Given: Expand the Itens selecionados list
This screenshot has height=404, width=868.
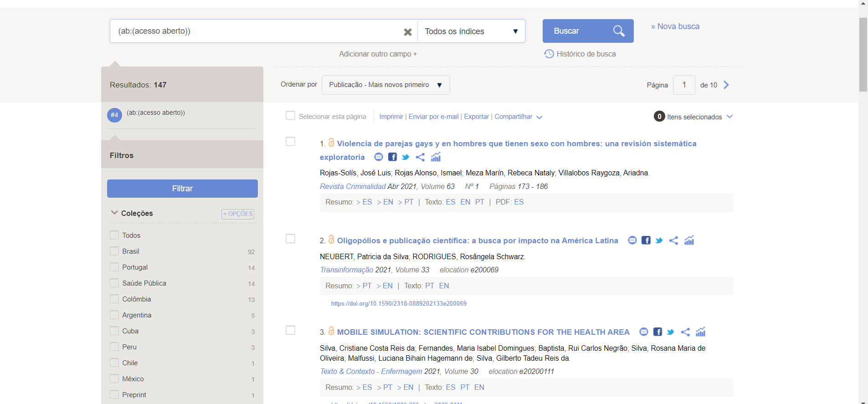Looking at the screenshot, I should click(729, 117).
